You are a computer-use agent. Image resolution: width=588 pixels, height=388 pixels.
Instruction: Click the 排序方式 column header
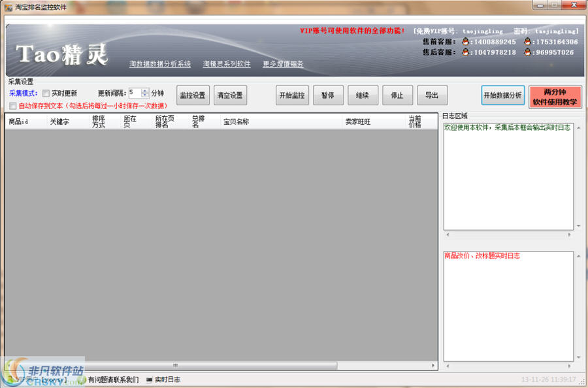tap(105, 121)
